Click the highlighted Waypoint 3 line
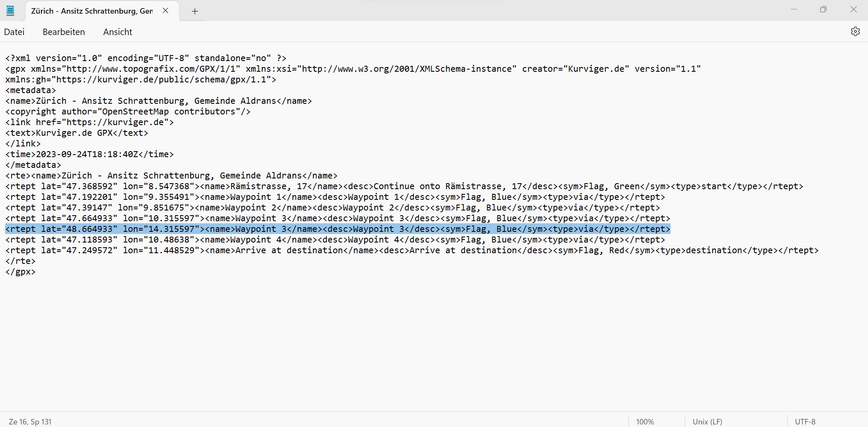The width and height of the screenshot is (868, 427). pos(337,229)
